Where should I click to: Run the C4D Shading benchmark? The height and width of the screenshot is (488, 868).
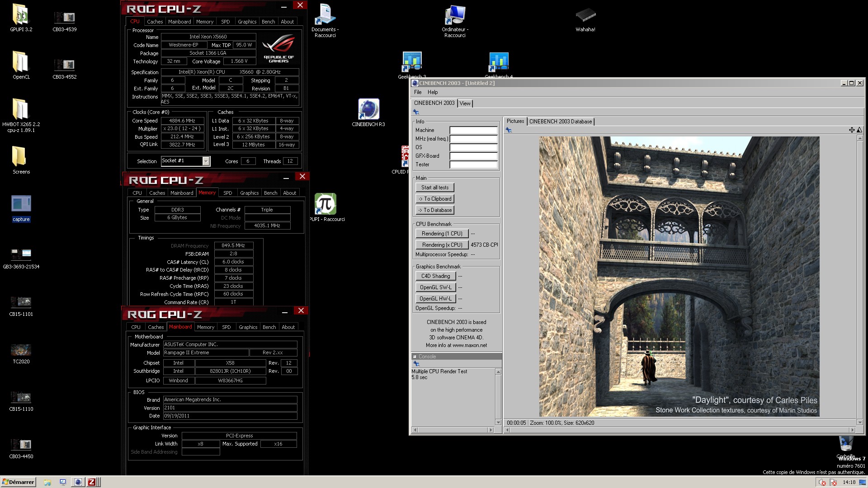(435, 276)
